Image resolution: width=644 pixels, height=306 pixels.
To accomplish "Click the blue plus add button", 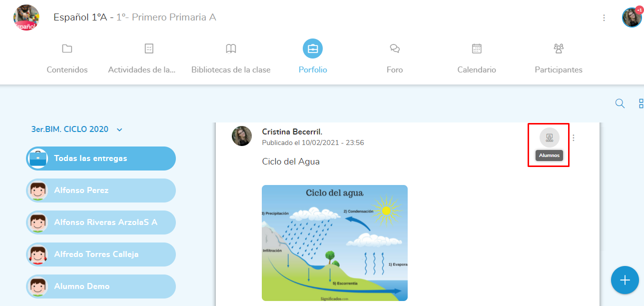I will coord(625,280).
